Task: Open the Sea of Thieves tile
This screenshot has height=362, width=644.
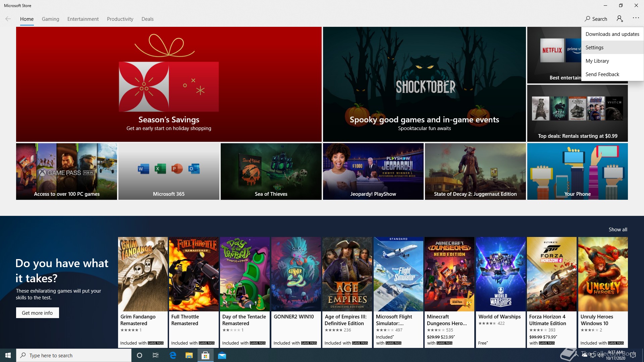Action: point(271,171)
